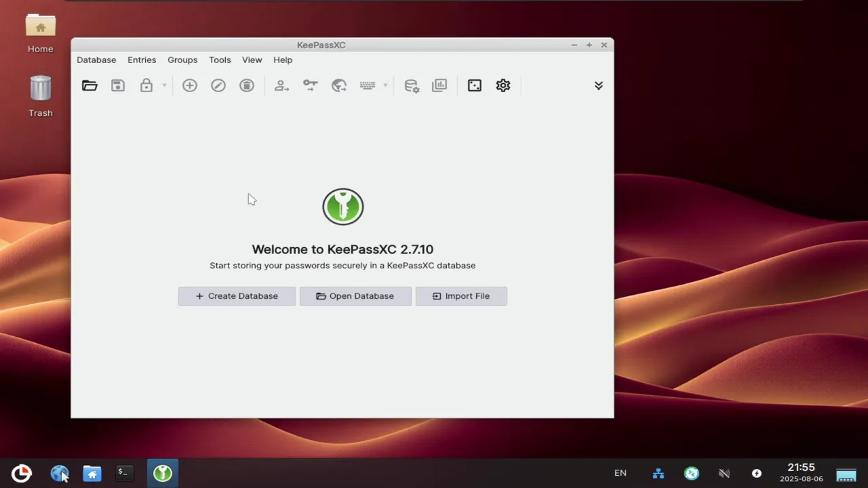
Task: Open the Database menu
Action: coord(96,60)
